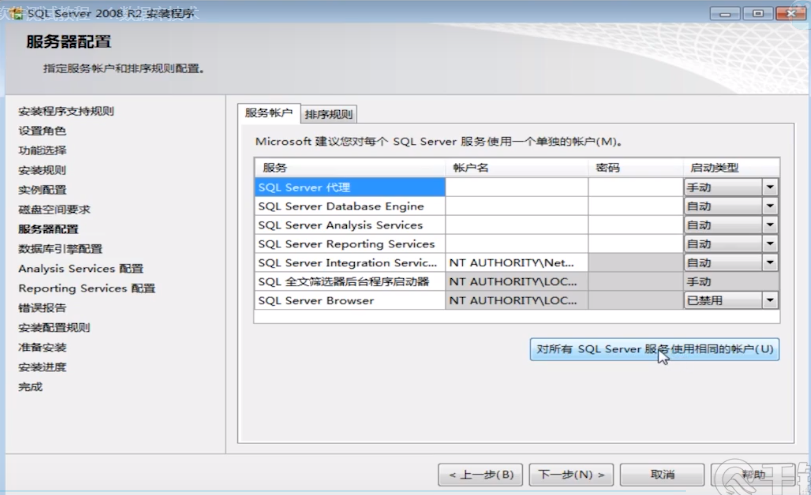Viewport: 811px width, 495px height.
Task: Click the 取消 button
Action: coord(662,474)
